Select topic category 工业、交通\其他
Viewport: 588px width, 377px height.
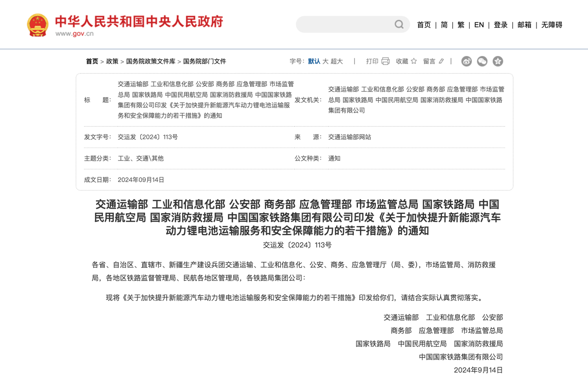click(141, 158)
